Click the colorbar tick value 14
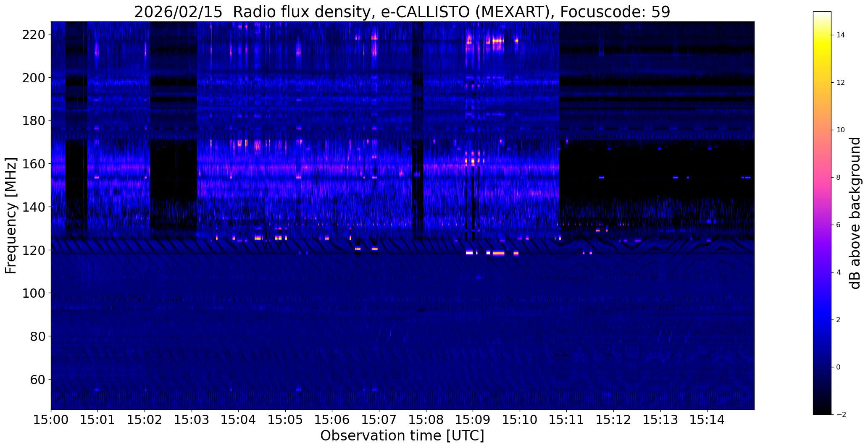Image resolution: width=868 pixels, height=448 pixels. (841, 35)
